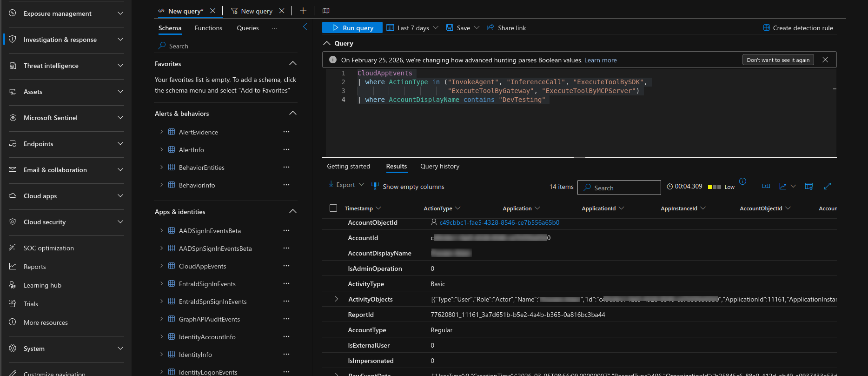Image resolution: width=868 pixels, height=376 pixels.
Task: Click the customize columns icon
Action: tap(809, 186)
